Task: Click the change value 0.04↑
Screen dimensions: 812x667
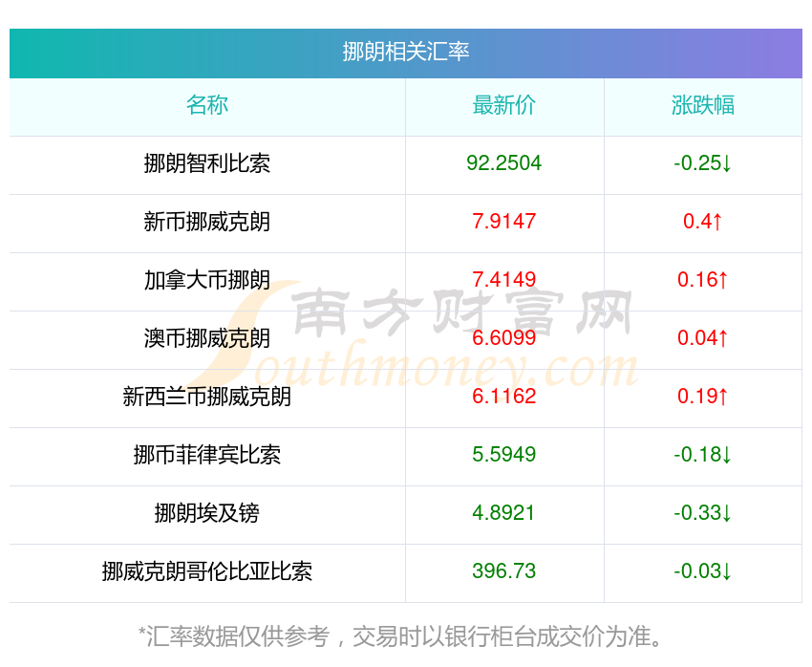Action: coord(702,338)
